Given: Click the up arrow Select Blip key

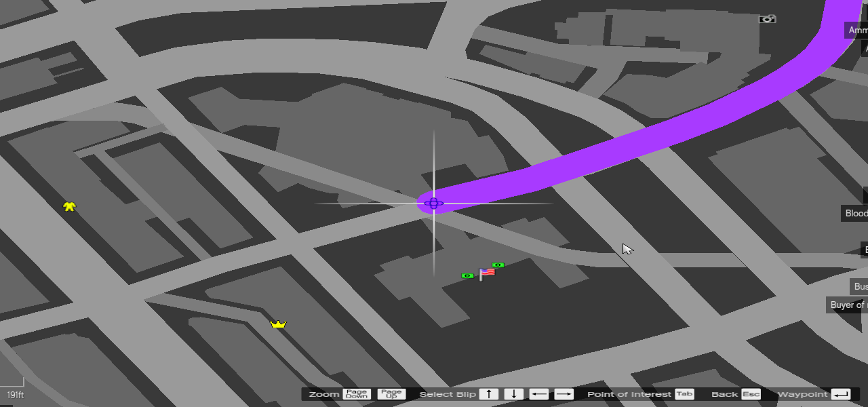Looking at the screenshot, I should coord(489,394).
